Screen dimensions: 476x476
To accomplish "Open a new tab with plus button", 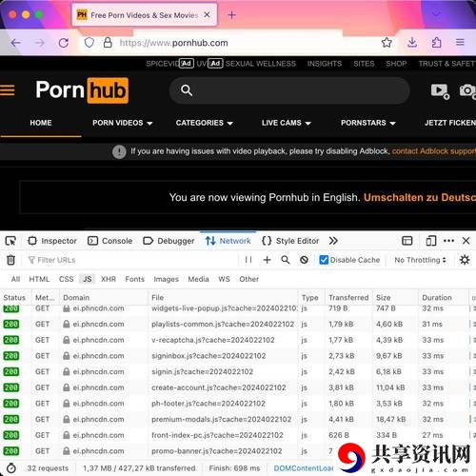I will [232, 15].
